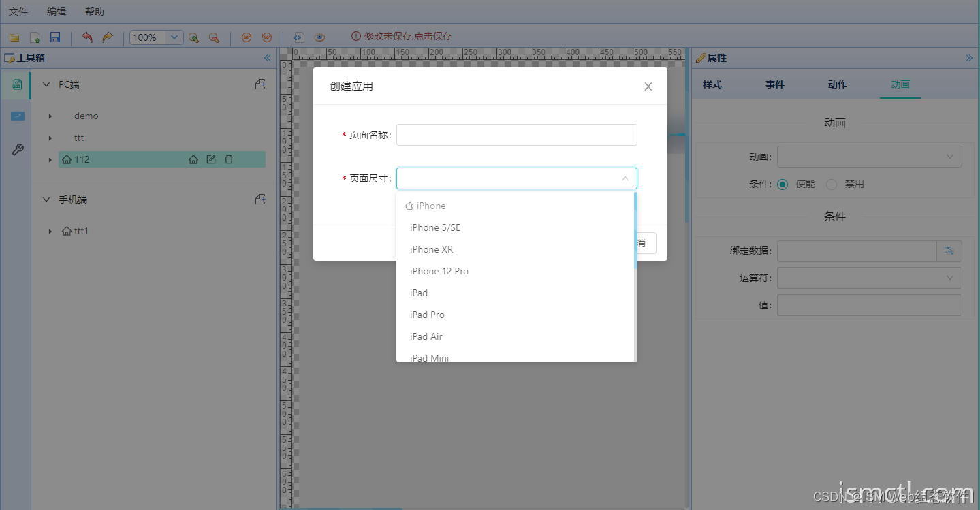Choose iPad from the size list
Viewport: 980px width, 510px height.
coord(516,293)
